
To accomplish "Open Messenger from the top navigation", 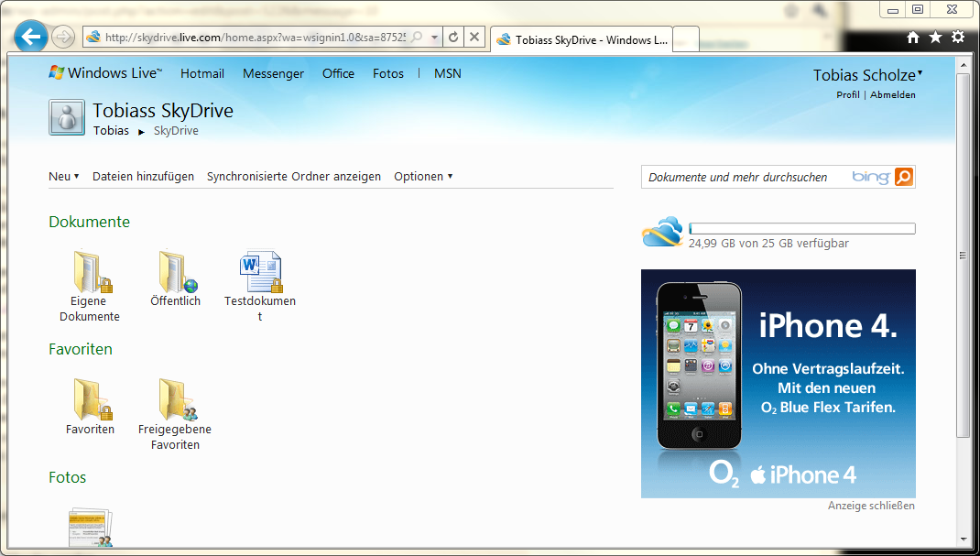I will tap(273, 73).
